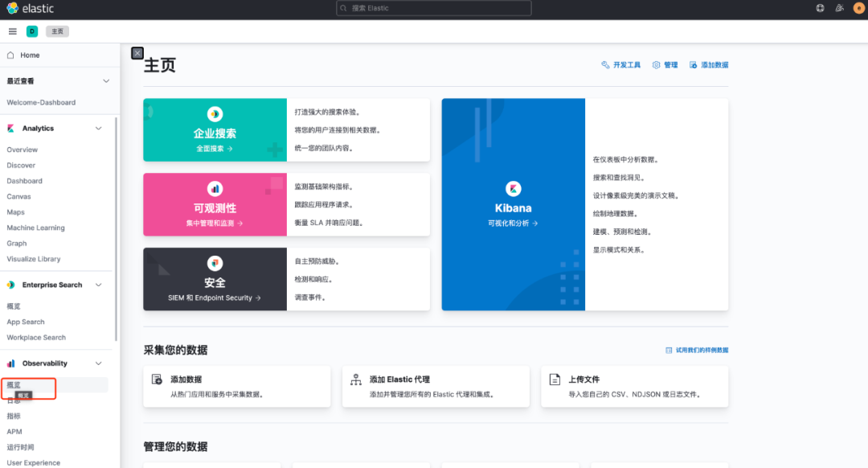This screenshot has height=468, width=868.
Task: Click the Observability section icon
Action: pos(10,363)
